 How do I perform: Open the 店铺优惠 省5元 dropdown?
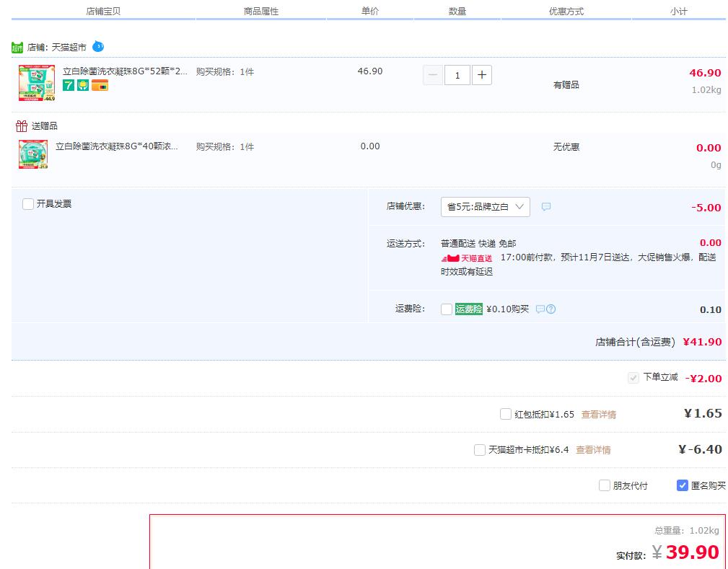click(485, 207)
